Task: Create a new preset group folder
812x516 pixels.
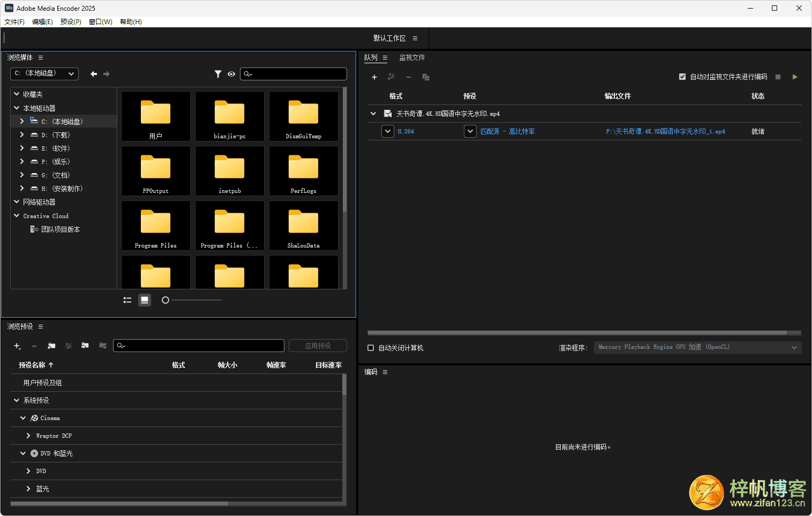Action: click(51, 346)
